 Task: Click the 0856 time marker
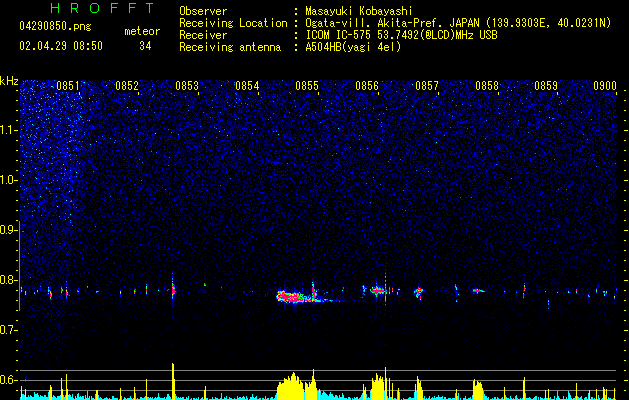click(367, 86)
